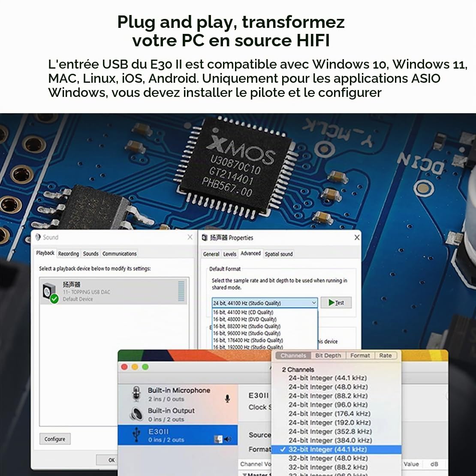Select the TOPPING USB DAC playback device
The width and height of the screenshot is (476, 476).
[114, 292]
